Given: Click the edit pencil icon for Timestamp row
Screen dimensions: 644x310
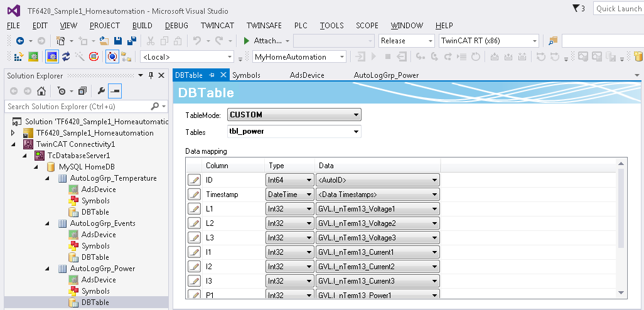Looking at the screenshot, I should (194, 194).
